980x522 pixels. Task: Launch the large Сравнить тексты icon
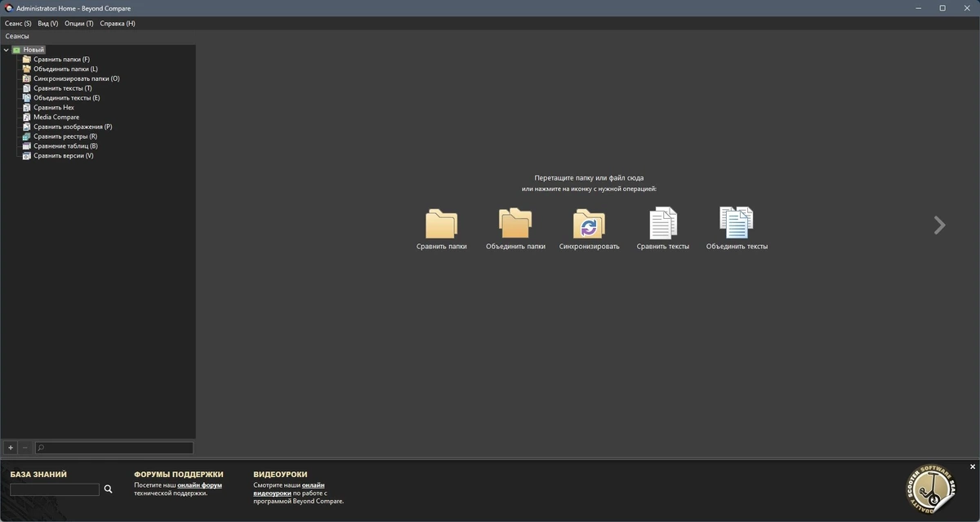coord(663,223)
